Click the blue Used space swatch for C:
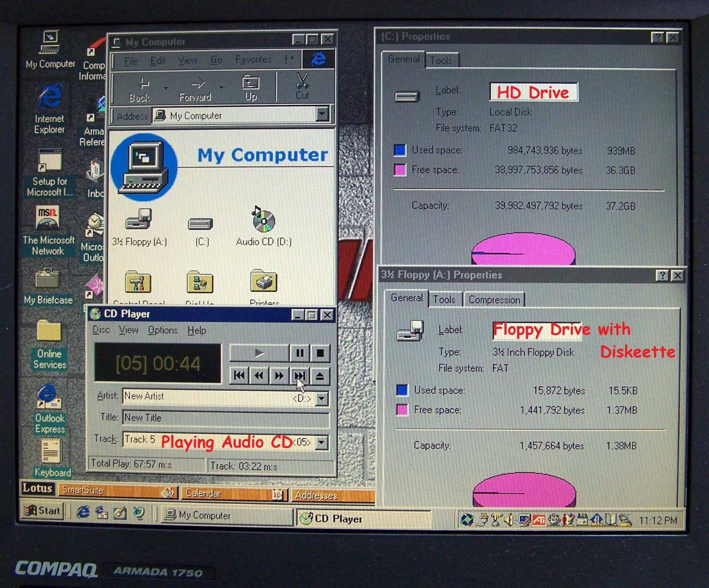The height and width of the screenshot is (588, 709). pos(400,150)
